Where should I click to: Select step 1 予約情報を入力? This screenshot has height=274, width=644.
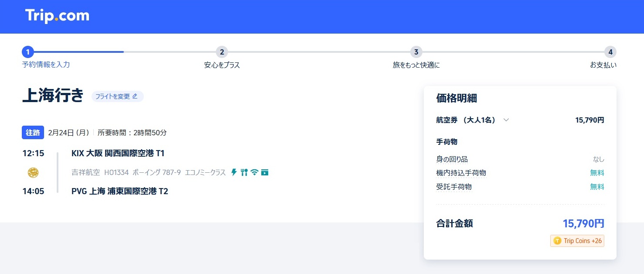tap(28, 52)
